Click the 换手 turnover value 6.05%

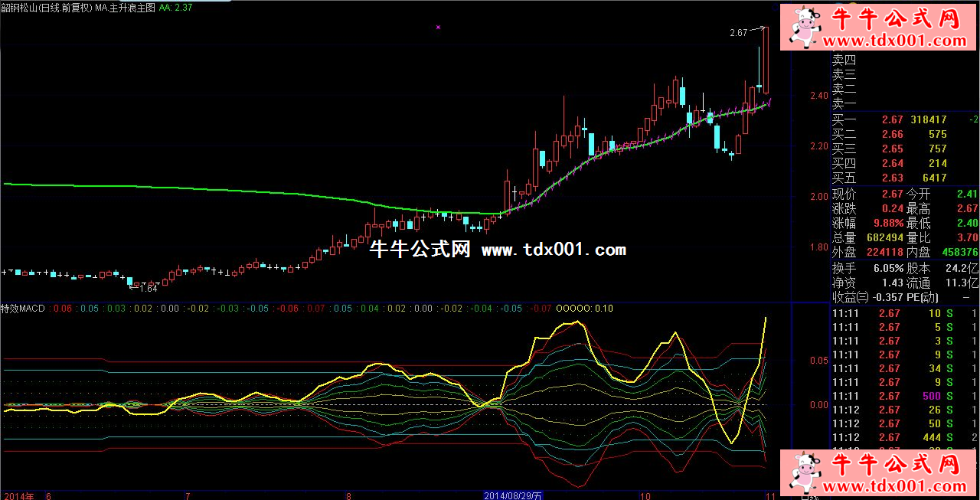887,269
